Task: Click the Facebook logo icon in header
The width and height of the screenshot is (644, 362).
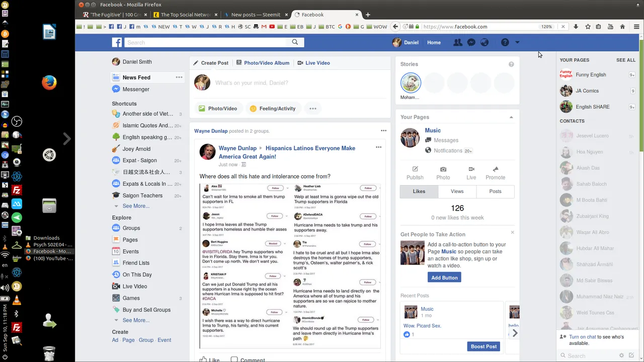Action: pyautogui.click(x=117, y=43)
